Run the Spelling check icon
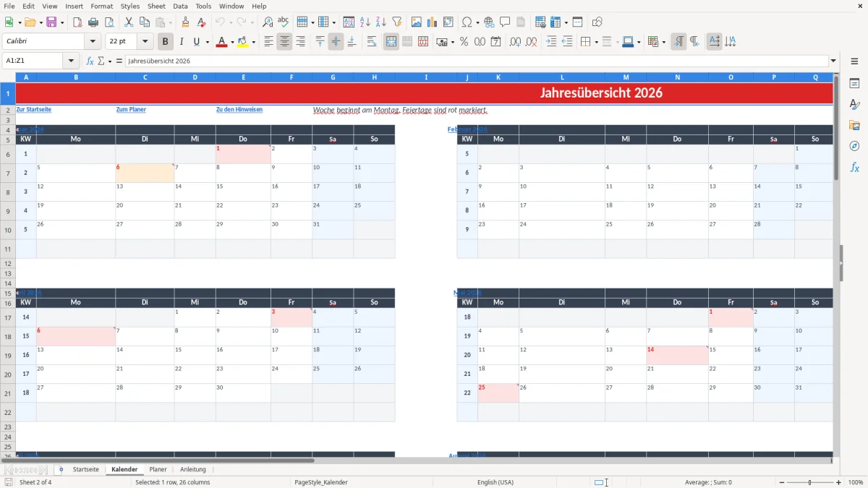 tap(284, 22)
